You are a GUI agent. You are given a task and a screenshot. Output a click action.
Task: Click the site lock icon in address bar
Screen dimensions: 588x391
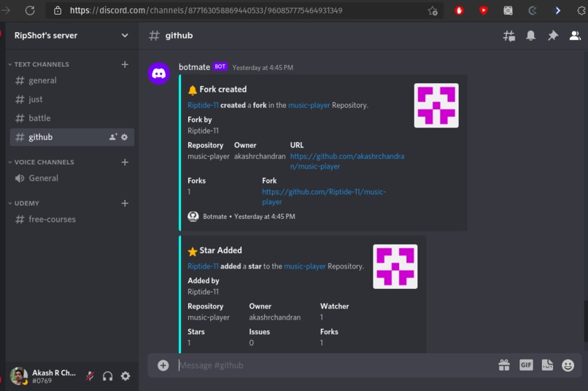click(x=58, y=10)
